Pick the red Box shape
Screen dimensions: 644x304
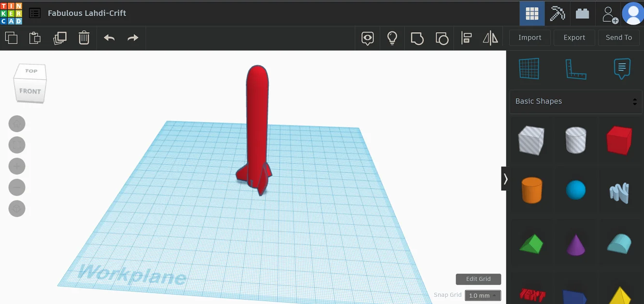[619, 140]
